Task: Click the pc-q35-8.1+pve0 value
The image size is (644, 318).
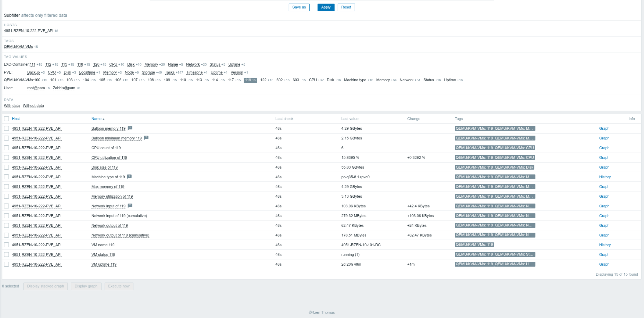Action: 355,177
